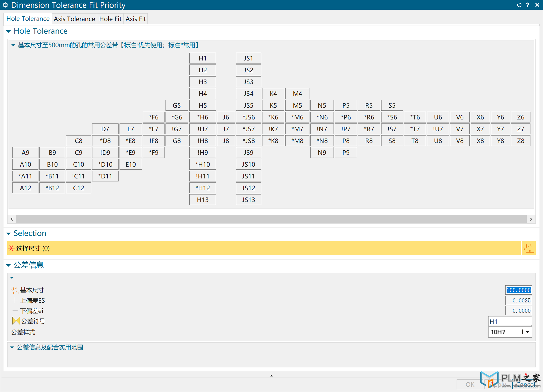Select tolerance H13
This screenshot has width=543, height=392.
[202, 200]
